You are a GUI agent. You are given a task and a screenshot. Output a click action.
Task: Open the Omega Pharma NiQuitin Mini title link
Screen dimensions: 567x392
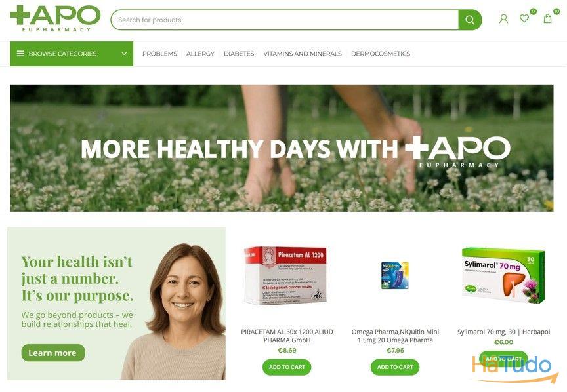pos(395,336)
